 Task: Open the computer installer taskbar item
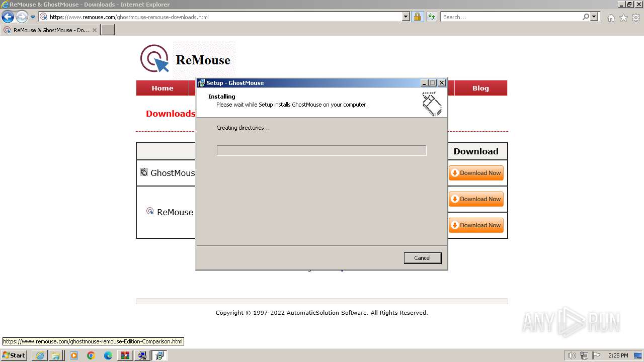point(142,355)
